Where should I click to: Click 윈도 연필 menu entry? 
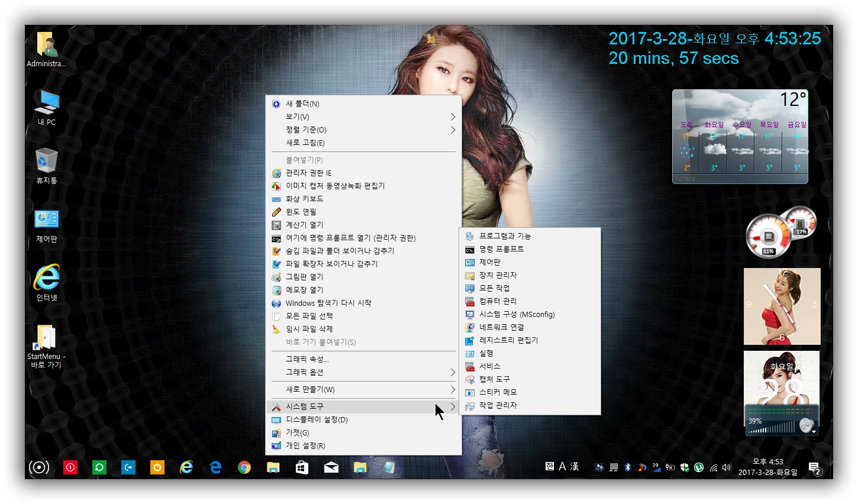click(x=363, y=212)
